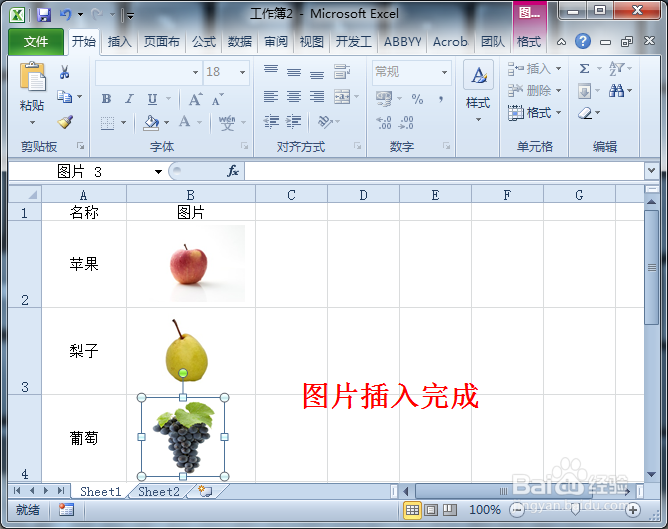Click the Zoom In plus button
This screenshot has width=668, height=529.
click(633, 510)
